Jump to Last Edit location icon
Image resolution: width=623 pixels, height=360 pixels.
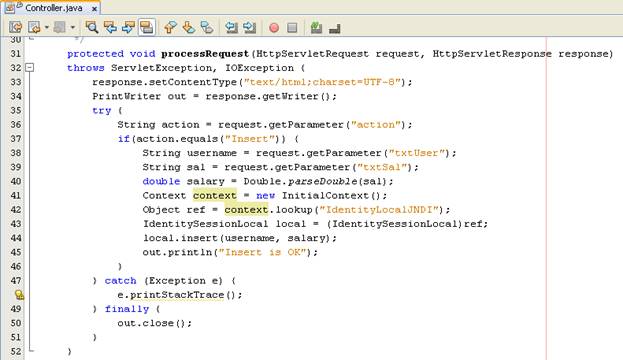point(16,27)
